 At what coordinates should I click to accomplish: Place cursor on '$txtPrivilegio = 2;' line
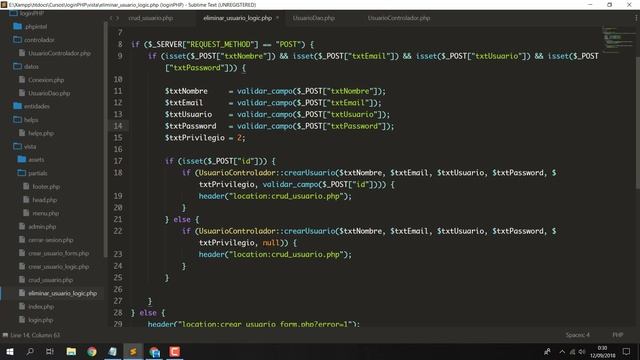[x=205, y=138]
